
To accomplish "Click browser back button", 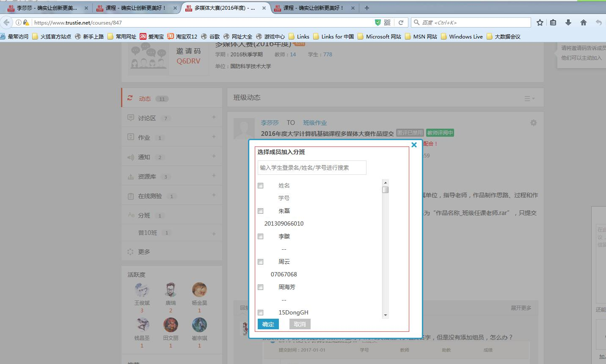I will point(6,22).
